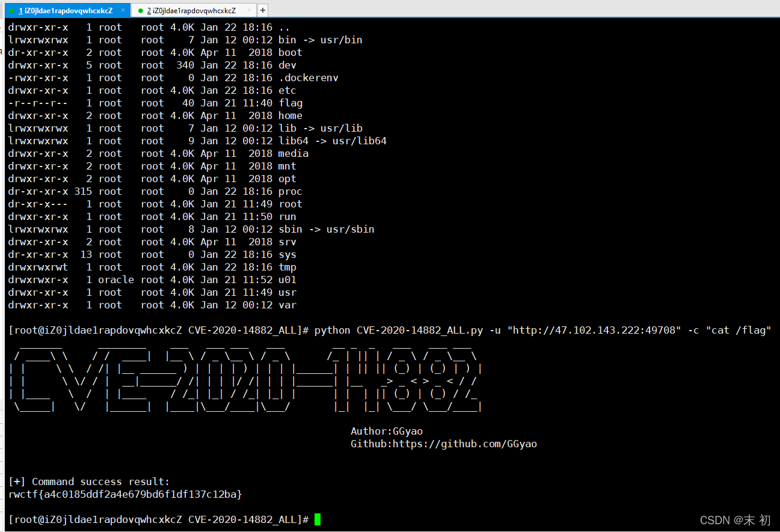The height and width of the screenshot is (532, 780).
Task: Click the 'sys' directory name
Action: point(287,254)
